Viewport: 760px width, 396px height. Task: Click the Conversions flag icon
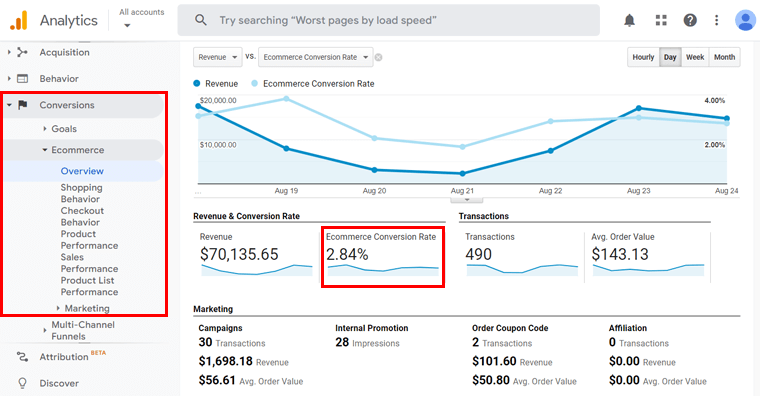pyautogui.click(x=22, y=105)
